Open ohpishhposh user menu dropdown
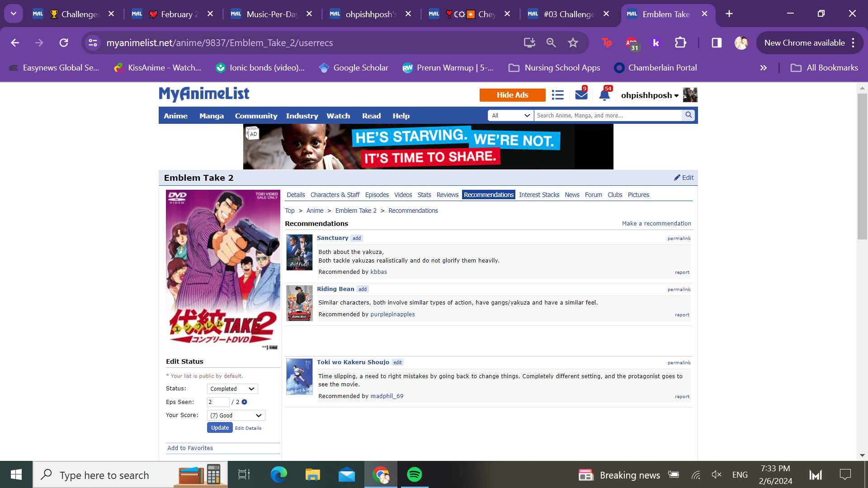 click(x=650, y=95)
